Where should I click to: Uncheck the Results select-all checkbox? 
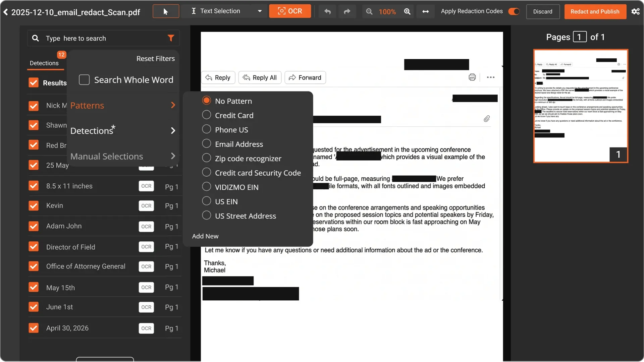click(34, 82)
